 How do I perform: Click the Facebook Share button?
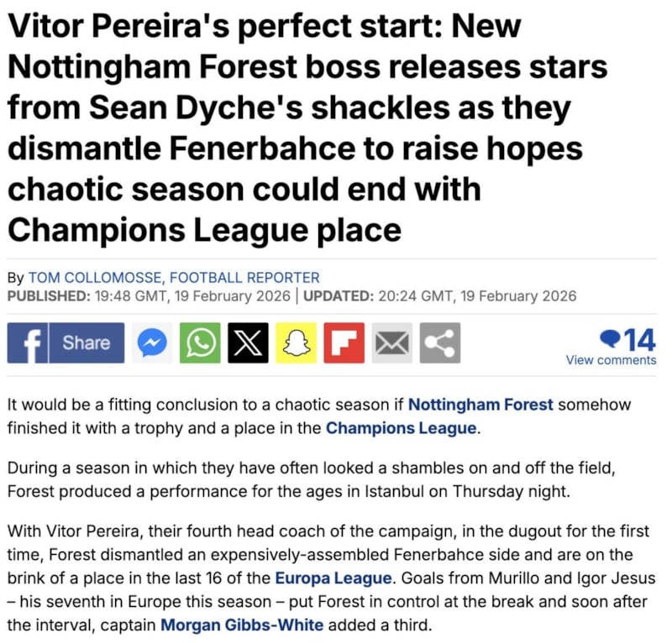[66, 342]
